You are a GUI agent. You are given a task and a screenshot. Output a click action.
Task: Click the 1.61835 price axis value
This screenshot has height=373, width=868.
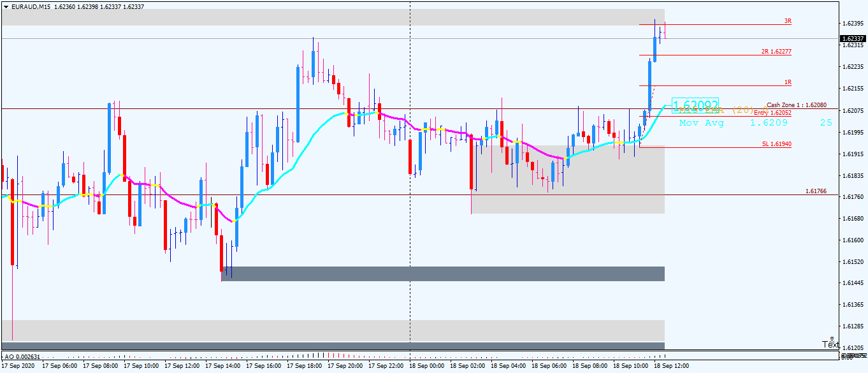853,175
